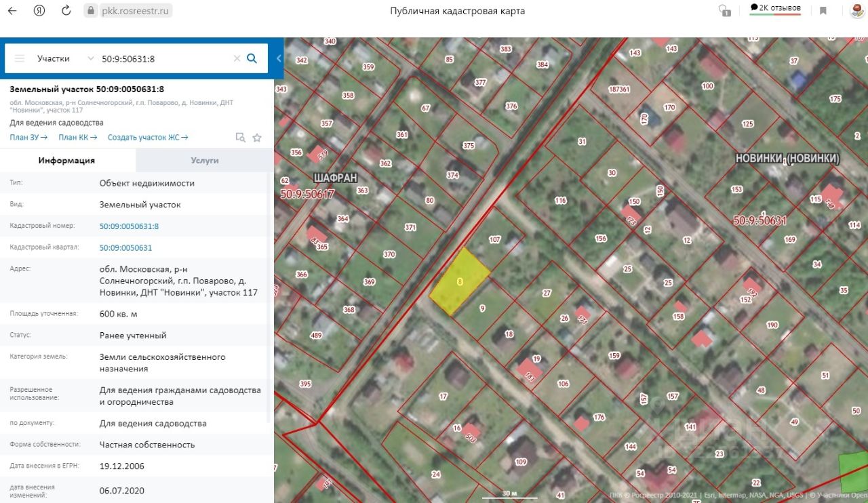Select parcel 27 on the map
The width and height of the screenshot is (868, 503).
click(547, 293)
